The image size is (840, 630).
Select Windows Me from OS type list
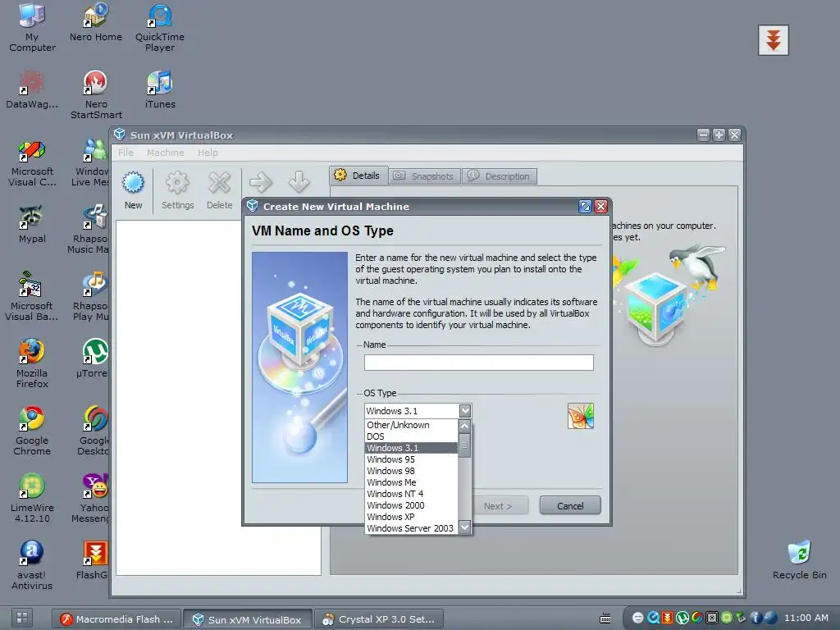[x=411, y=482]
